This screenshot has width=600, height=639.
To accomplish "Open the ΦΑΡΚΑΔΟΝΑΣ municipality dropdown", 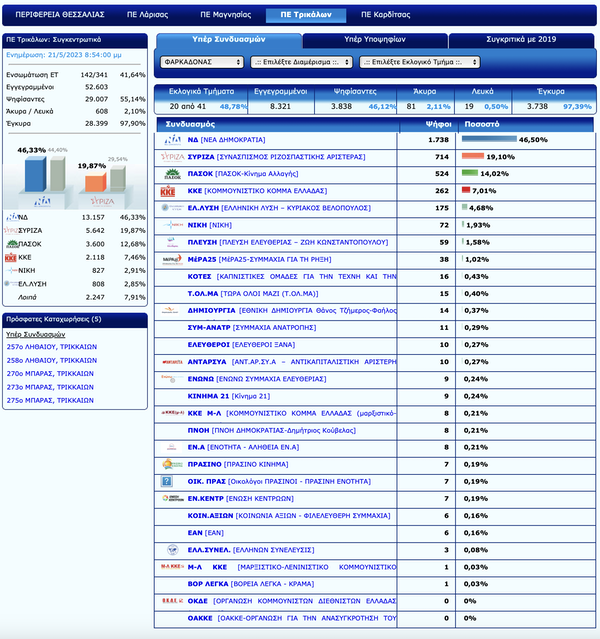I will pos(202,62).
